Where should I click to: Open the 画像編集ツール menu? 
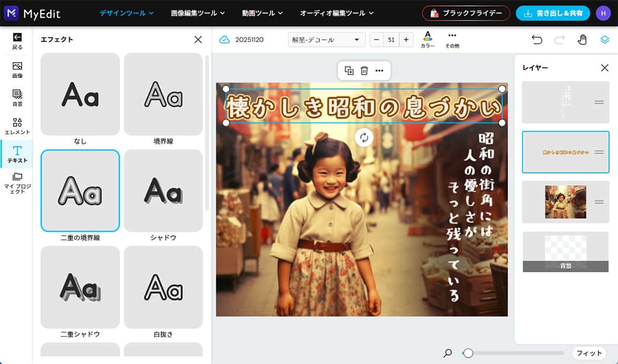coord(198,13)
